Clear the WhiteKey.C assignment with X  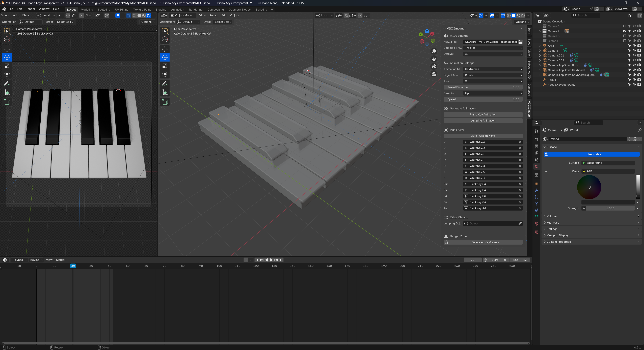(x=520, y=142)
